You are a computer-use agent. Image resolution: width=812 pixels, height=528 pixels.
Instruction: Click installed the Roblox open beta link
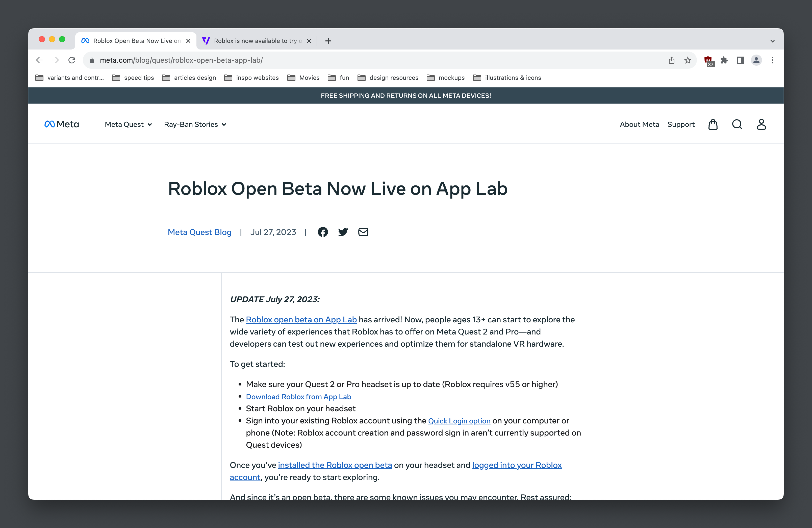pyautogui.click(x=335, y=465)
